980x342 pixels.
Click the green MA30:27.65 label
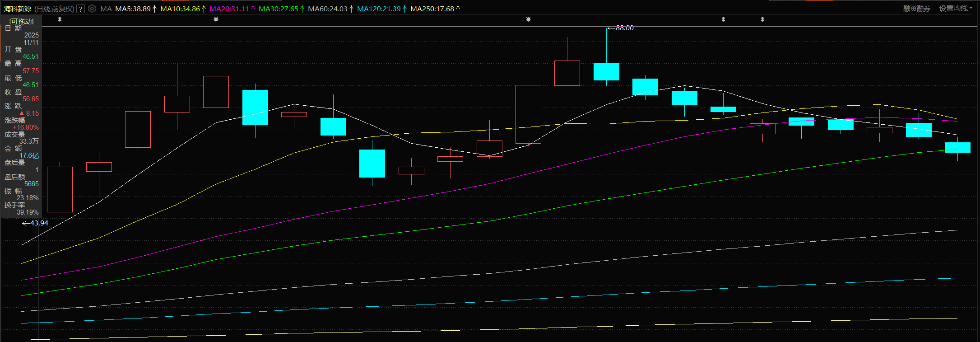click(x=278, y=9)
